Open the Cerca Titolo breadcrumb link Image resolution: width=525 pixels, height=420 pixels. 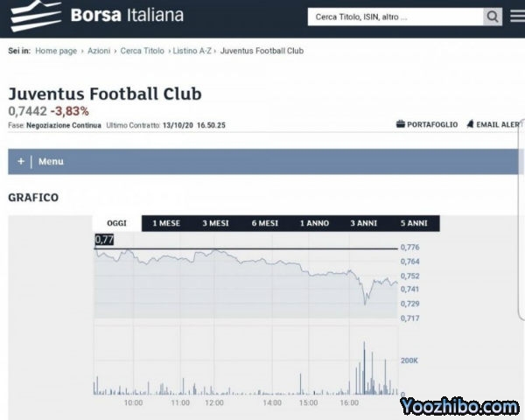pyautogui.click(x=142, y=51)
